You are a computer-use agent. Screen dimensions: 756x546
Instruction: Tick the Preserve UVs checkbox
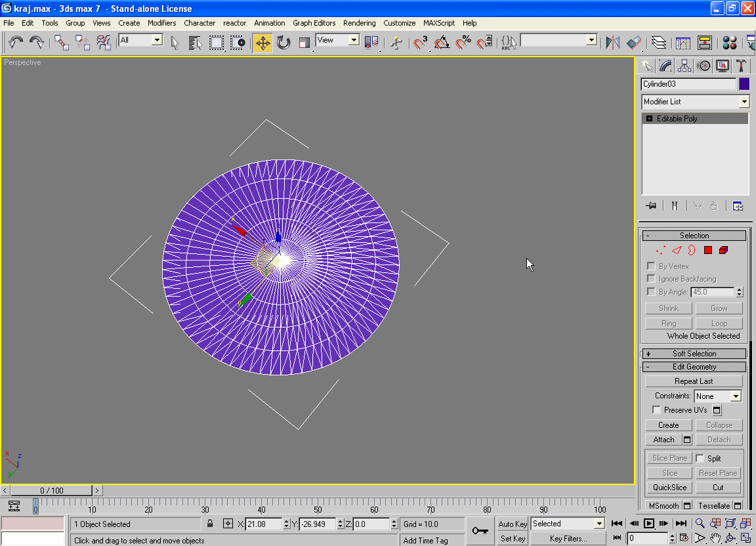coord(656,410)
